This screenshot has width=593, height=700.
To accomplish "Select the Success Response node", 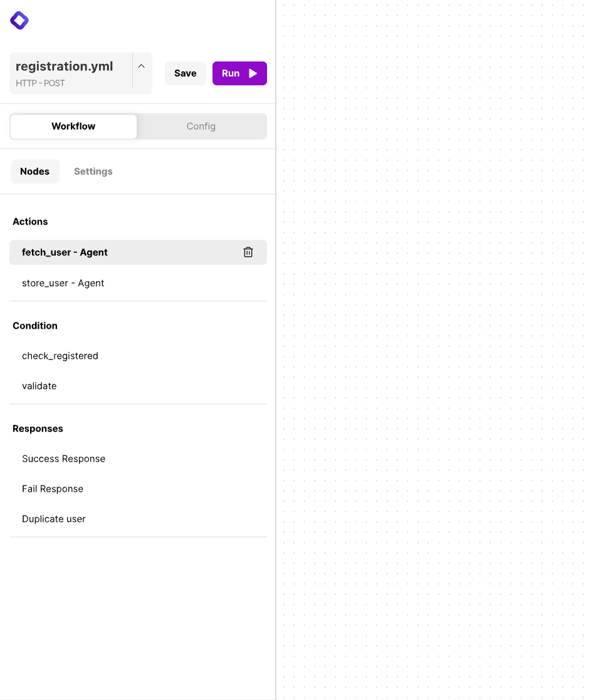I will tap(63, 459).
